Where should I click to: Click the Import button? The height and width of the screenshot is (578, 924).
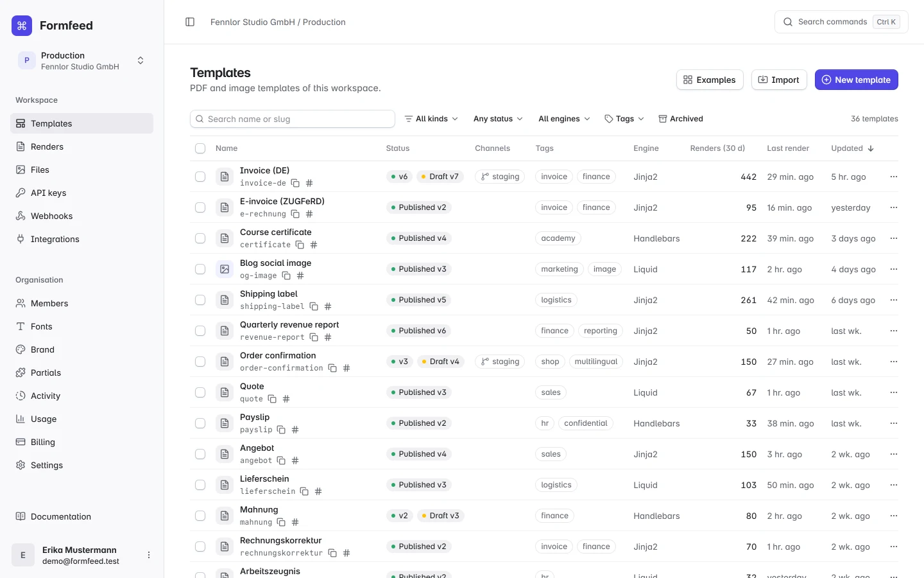click(779, 80)
